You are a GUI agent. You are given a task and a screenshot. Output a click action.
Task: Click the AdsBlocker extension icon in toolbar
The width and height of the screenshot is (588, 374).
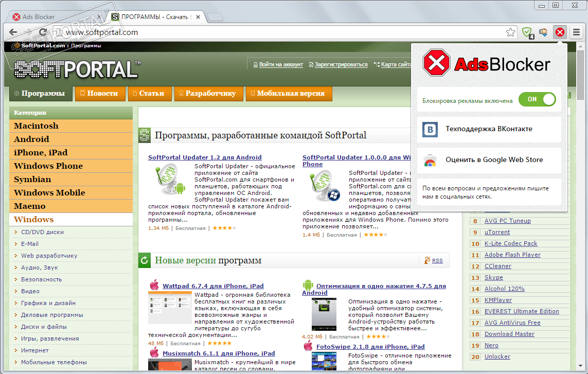(x=560, y=32)
